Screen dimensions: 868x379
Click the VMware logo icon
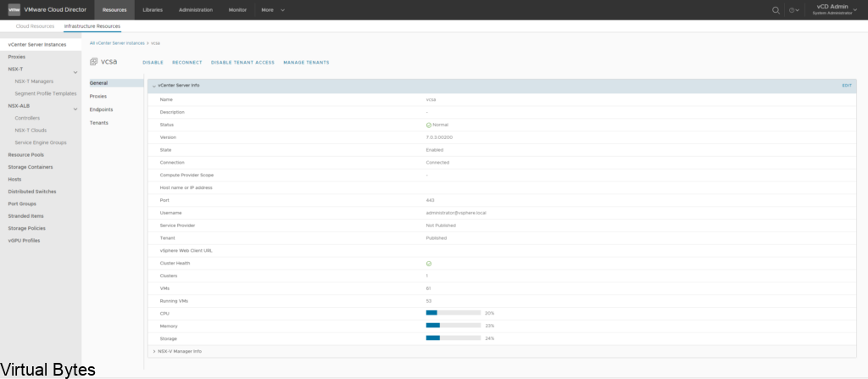14,9
